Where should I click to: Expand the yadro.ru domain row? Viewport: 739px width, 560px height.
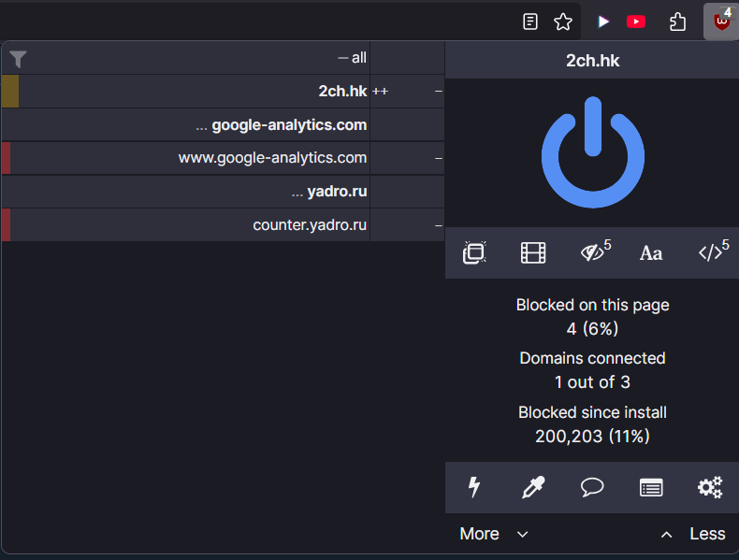(186, 192)
